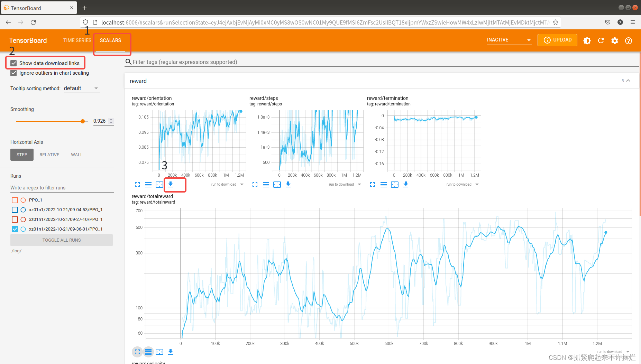Screen dimensions: 641x364
Task: Download reward/steps chart data
Action: coord(288,185)
